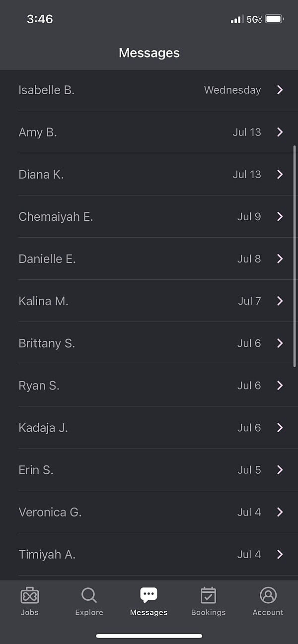Tap the arrow next to Ryan S.

coord(280,386)
